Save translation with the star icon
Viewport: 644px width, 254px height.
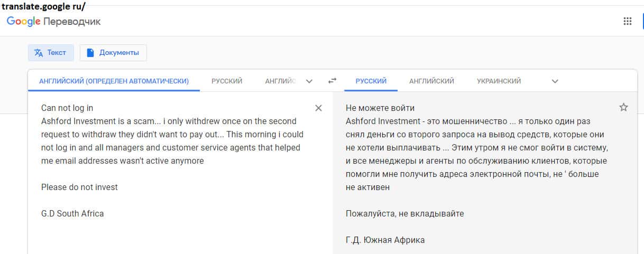pos(623,107)
